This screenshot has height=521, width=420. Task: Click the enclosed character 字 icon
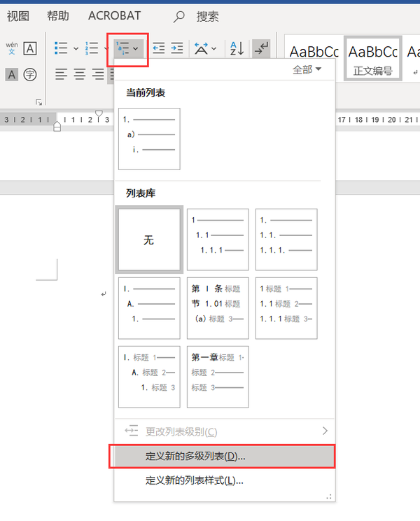[x=30, y=74]
